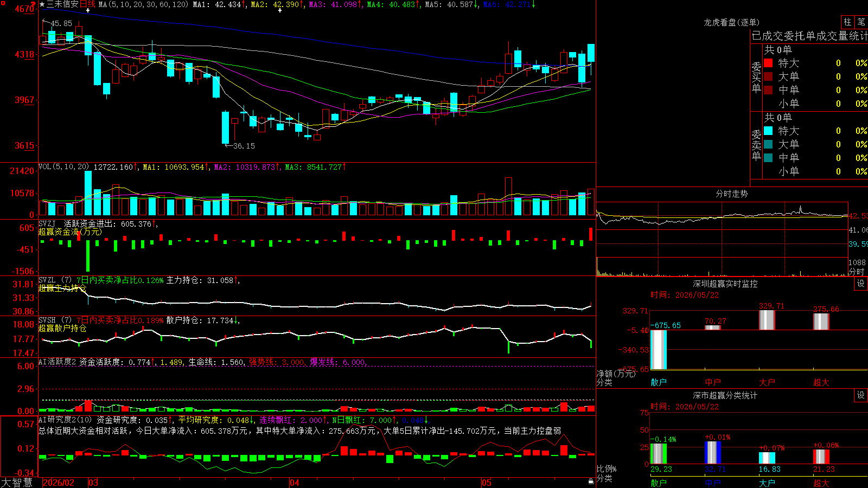868x488 pixels.
Task: Click the MA1: 42.434 value
Action: [x=217, y=4]
